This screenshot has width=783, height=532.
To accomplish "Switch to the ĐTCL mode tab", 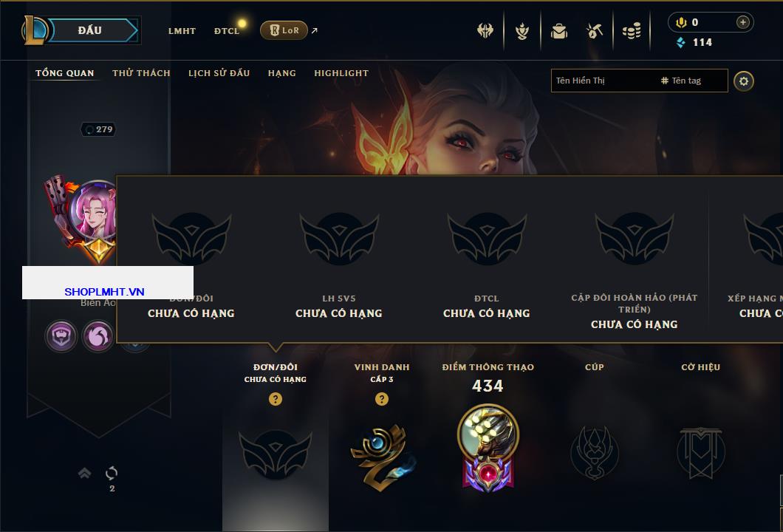I will pyautogui.click(x=227, y=31).
